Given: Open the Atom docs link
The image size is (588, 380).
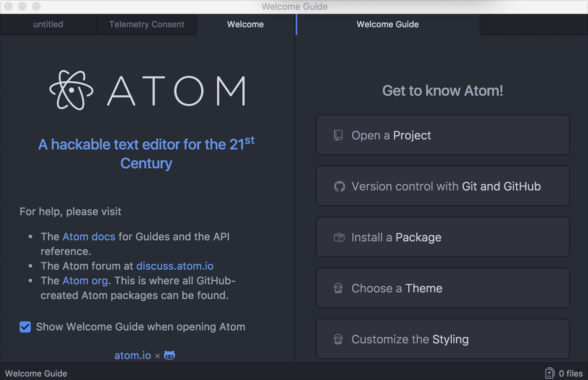Looking at the screenshot, I should click(x=89, y=237).
